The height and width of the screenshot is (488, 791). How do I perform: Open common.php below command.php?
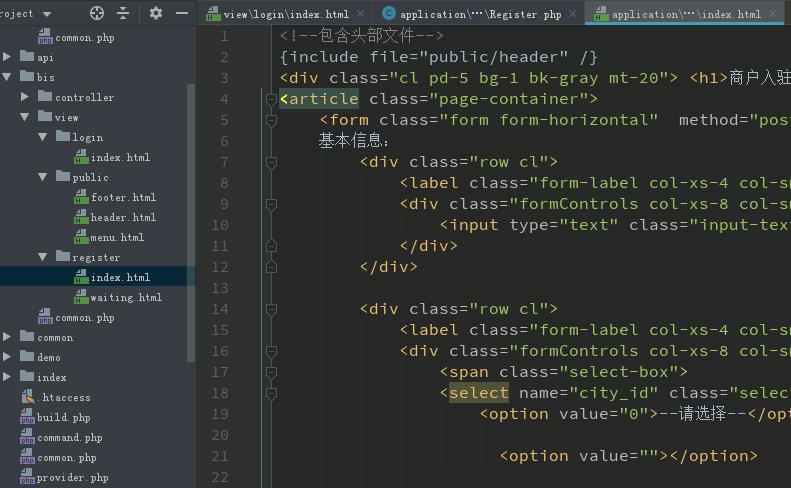coord(67,458)
